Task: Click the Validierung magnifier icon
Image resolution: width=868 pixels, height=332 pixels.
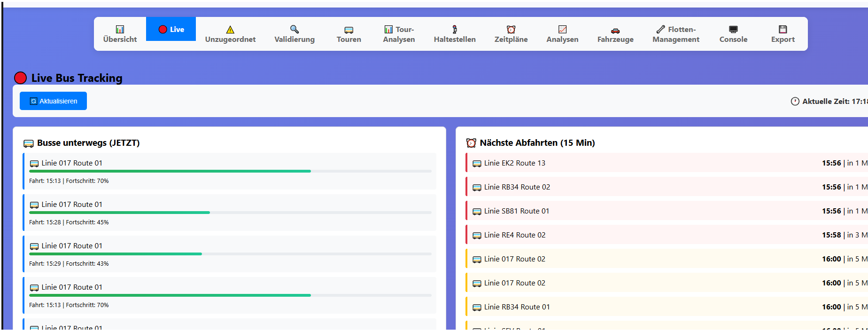Action: (x=294, y=29)
